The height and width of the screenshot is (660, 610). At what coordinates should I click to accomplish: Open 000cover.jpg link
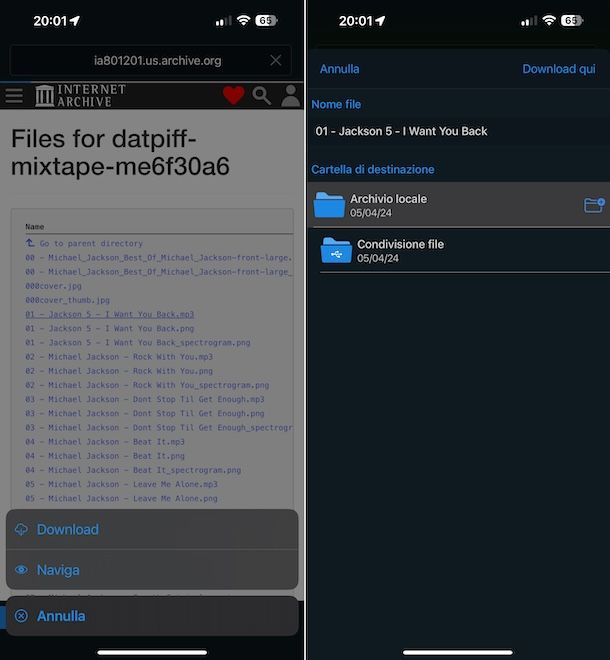pyautogui.click(x=53, y=286)
